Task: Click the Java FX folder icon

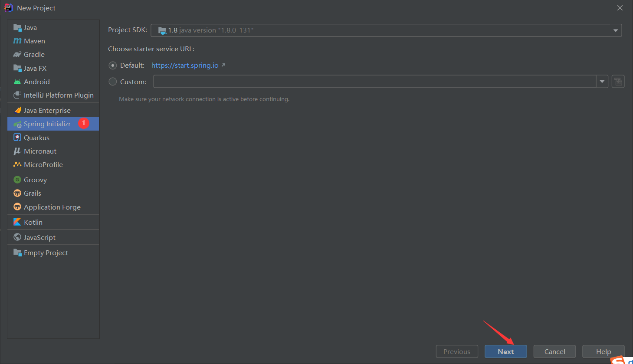Action: [x=17, y=68]
